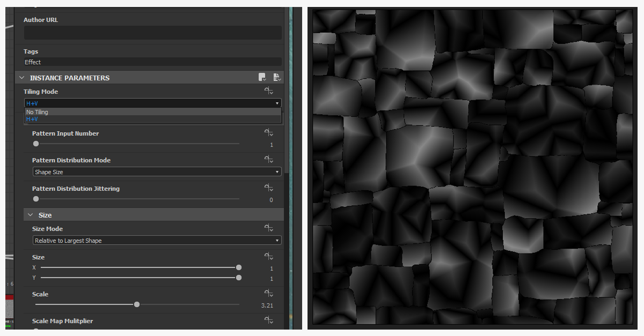Open the Pattern Distribution Mode dropdown
Image resolution: width=644 pixels, height=336 pixels.
(157, 172)
